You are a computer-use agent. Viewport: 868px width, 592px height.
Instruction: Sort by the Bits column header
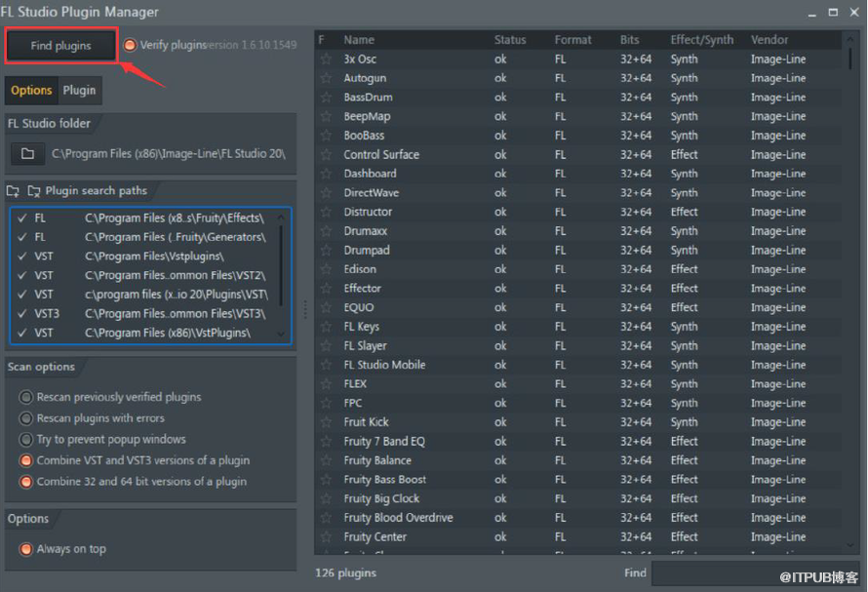pos(629,40)
